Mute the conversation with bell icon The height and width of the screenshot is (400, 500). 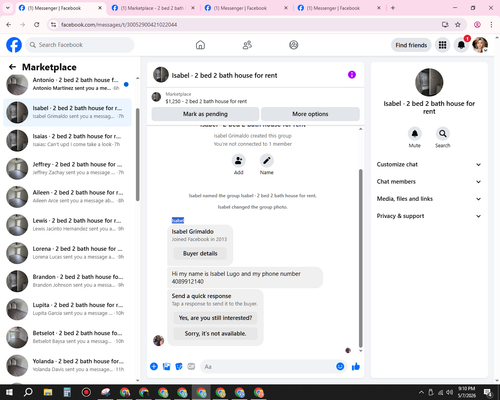[x=415, y=134]
